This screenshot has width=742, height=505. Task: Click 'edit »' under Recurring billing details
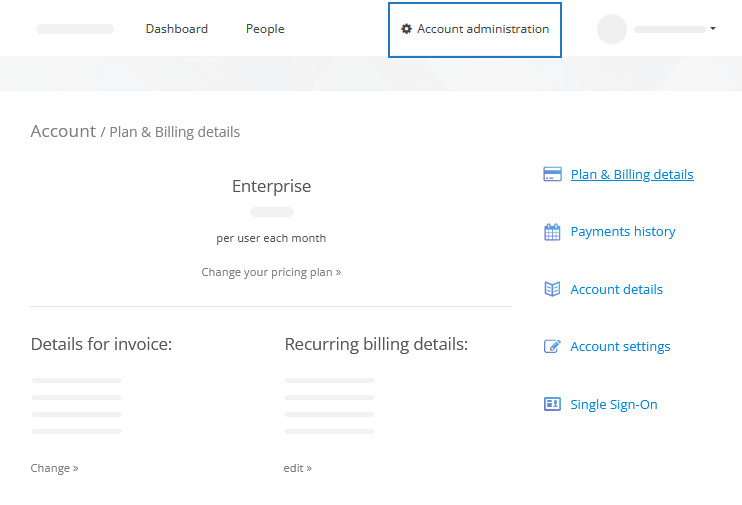[298, 468]
